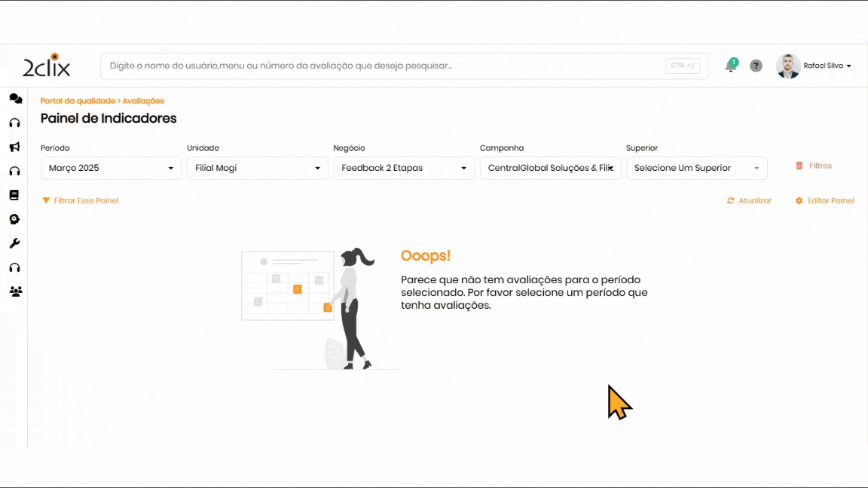Open the book icon in the sidebar

point(14,195)
